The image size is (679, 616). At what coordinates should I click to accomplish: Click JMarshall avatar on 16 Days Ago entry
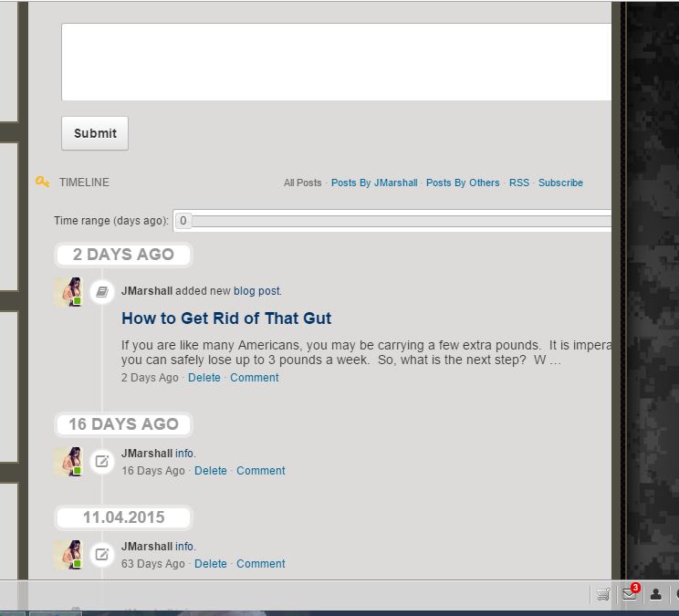click(68, 462)
